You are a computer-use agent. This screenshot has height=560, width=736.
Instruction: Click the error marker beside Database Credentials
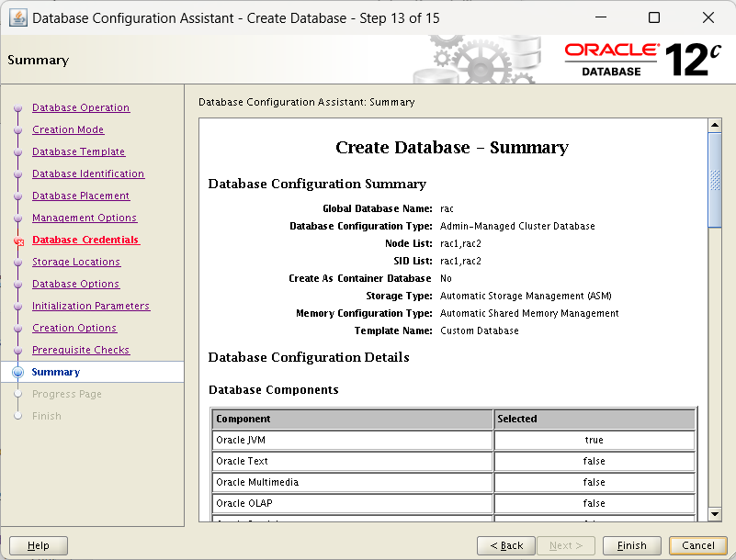click(x=18, y=241)
